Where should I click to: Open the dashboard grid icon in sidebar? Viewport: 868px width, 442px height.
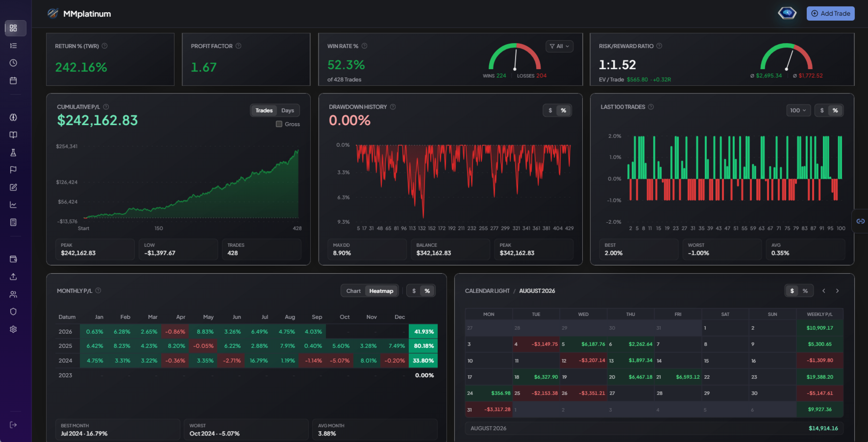point(13,28)
